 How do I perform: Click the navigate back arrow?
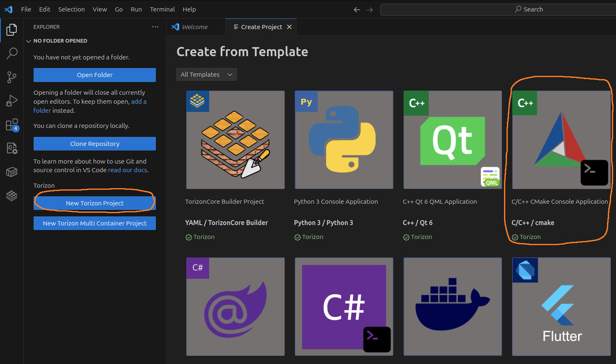pos(357,9)
